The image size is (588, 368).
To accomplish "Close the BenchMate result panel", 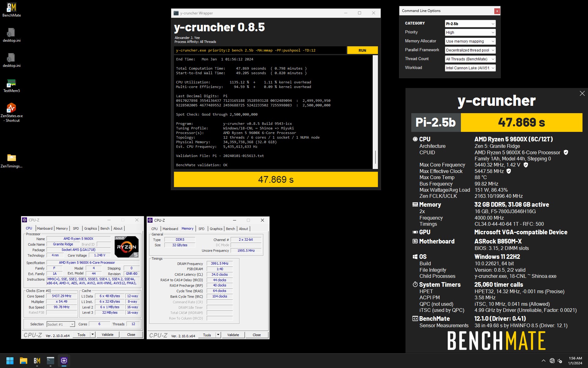I will coord(582,93).
